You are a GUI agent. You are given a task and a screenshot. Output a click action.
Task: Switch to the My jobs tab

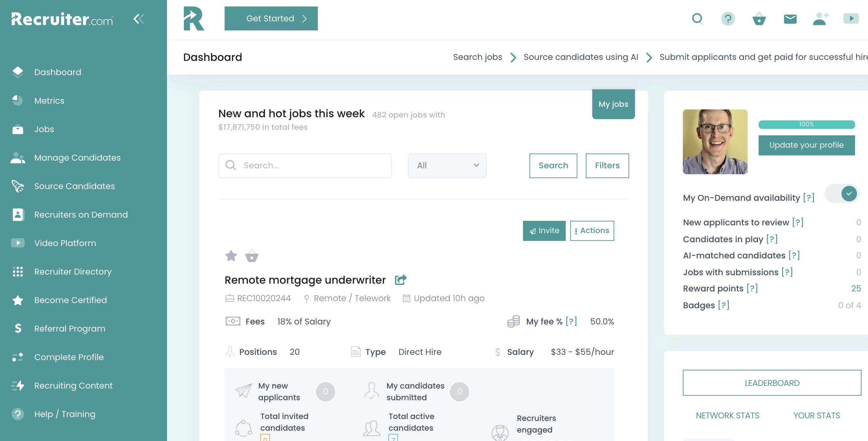click(613, 104)
